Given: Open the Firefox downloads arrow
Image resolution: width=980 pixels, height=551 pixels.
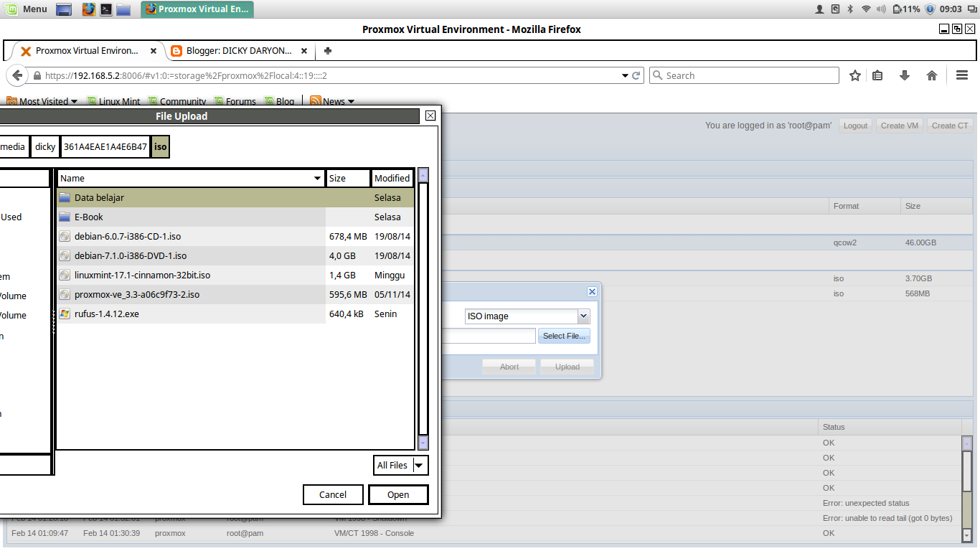Looking at the screenshot, I should point(905,75).
